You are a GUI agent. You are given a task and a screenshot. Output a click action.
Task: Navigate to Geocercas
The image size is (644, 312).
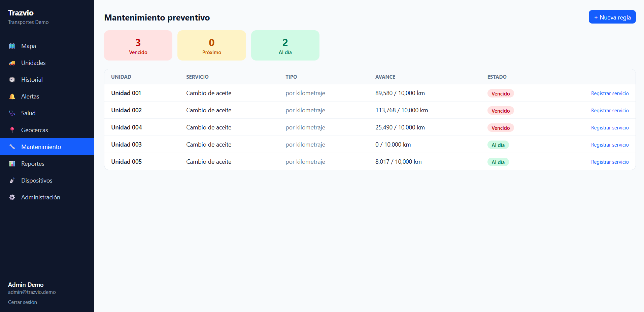(47, 130)
